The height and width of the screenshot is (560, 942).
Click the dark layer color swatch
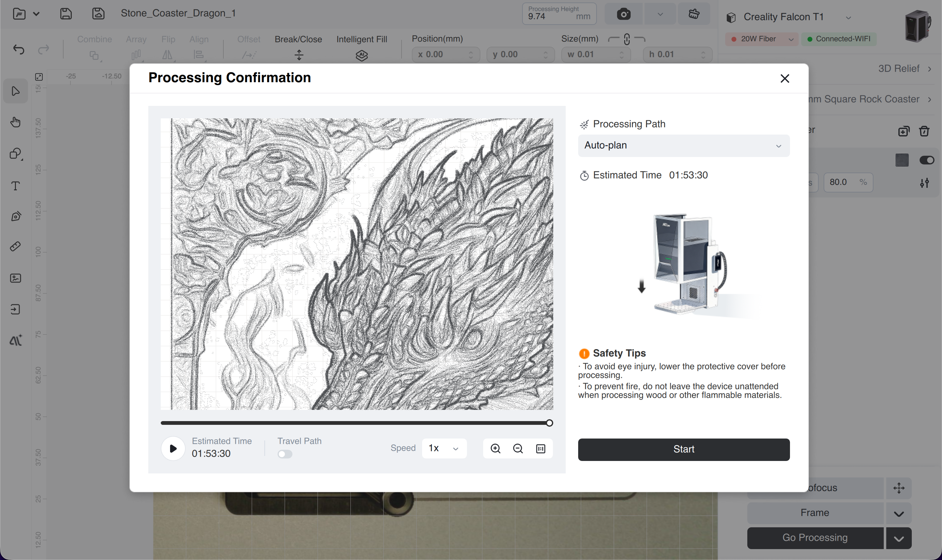[x=902, y=160]
